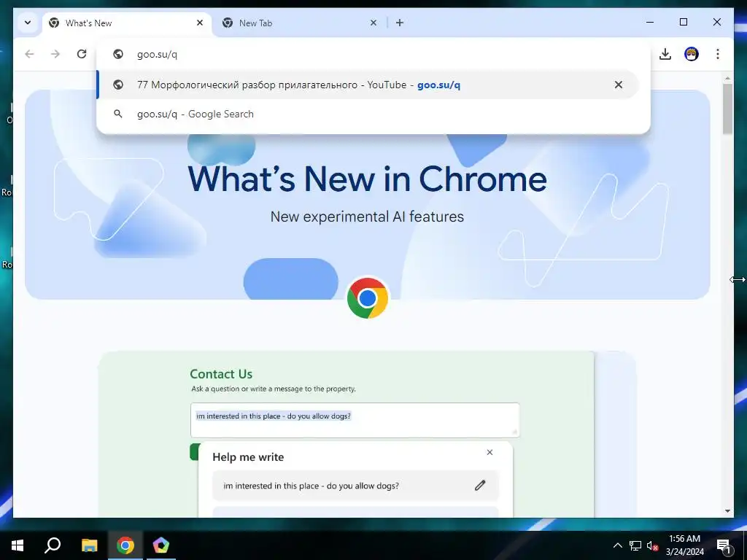Open File Explorer from taskbar
Viewport: 747px width, 560px height.
click(x=89, y=545)
